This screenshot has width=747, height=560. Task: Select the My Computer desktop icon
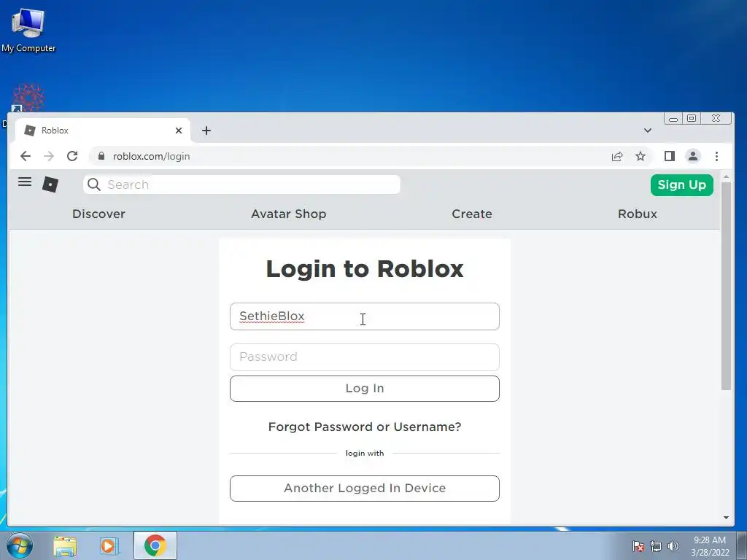tap(28, 31)
